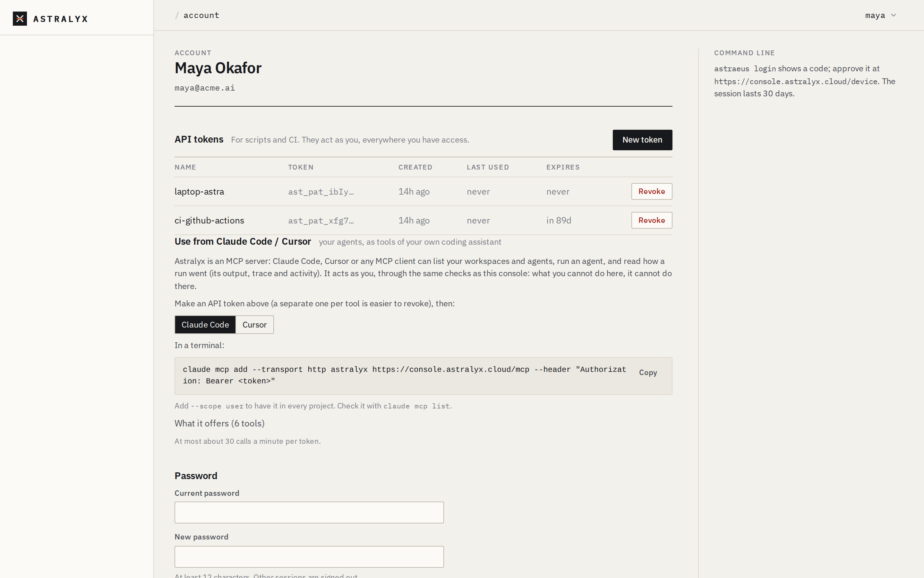Click the 'claude mcp list' code text
This screenshot has height=578, width=924.
coord(416,406)
